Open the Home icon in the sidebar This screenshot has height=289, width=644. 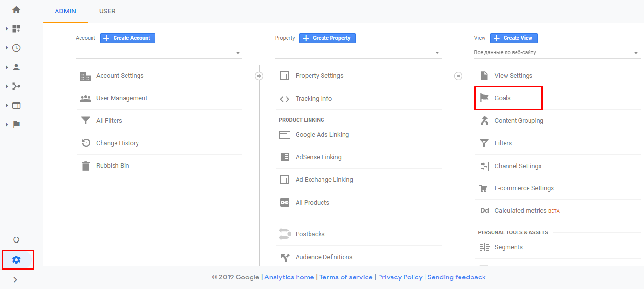pyautogui.click(x=16, y=9)
